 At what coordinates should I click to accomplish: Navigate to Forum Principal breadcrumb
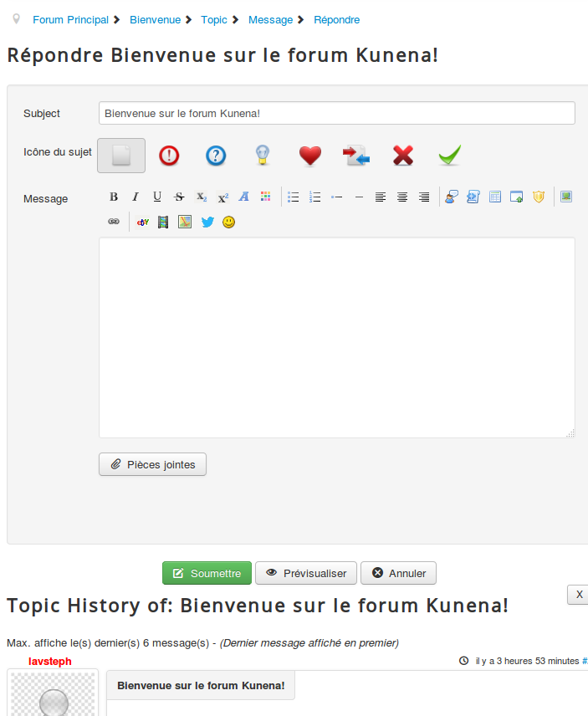click(70, 19)
